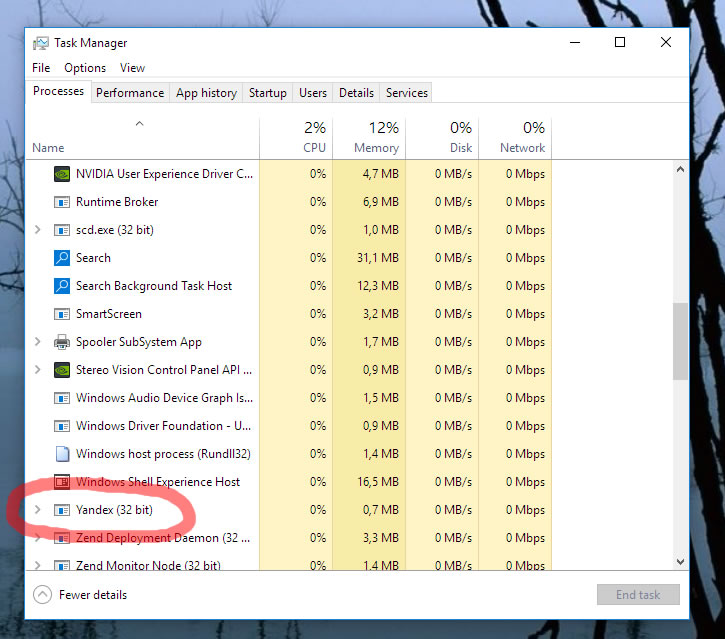Collapse view with Fewer details arrow

pos(43,595)
